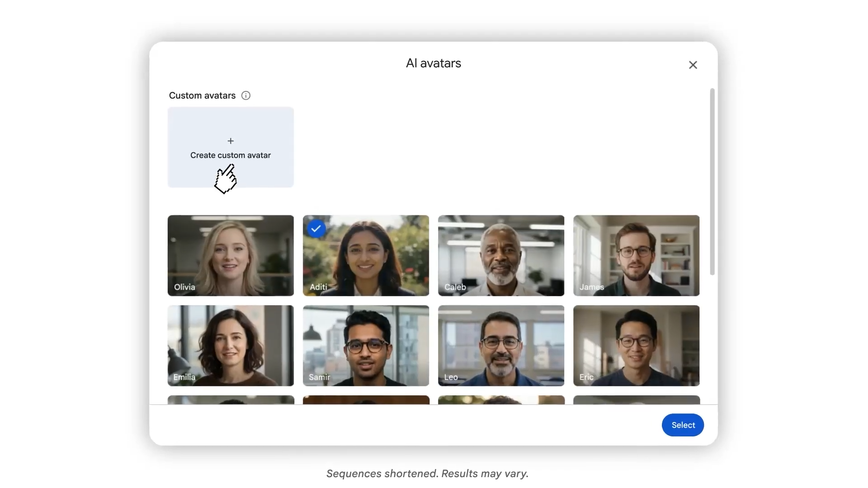Screen dimensions: 868x488
Task: Click the Custom avatars heading label
Action: pyautogui.click(x=202, y=95)
